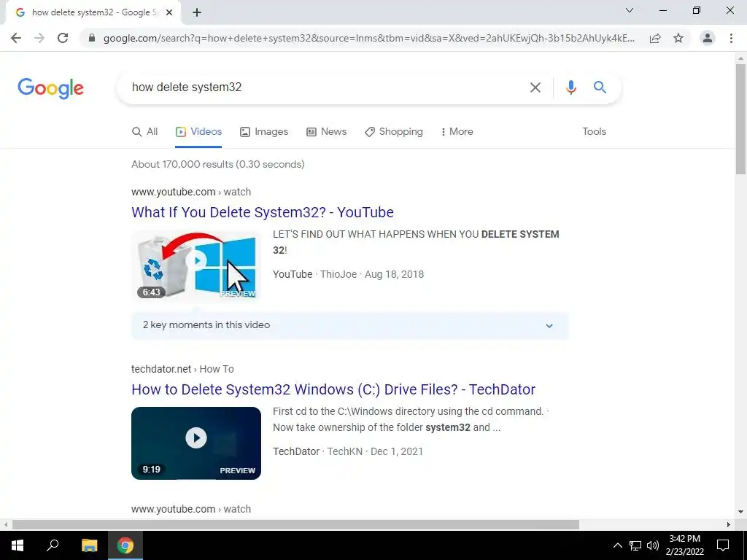Open the notification center icon
Viewport: 747px width, 560px height.
pos(723,545)
